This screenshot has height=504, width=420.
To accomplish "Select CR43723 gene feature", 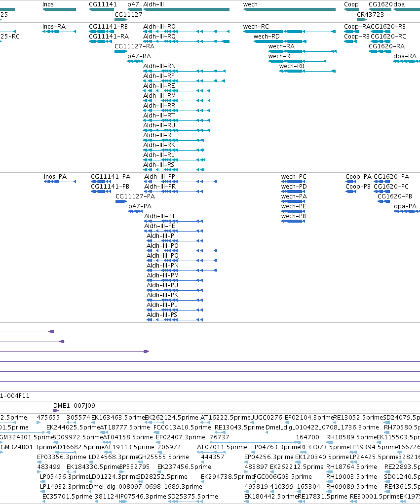I will (362, 20).
